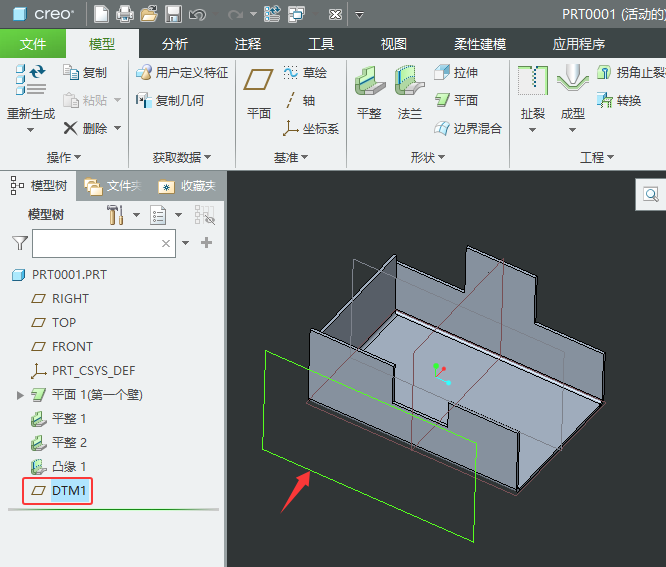
Task: Click the 删除 delete button
Action: 85,128
